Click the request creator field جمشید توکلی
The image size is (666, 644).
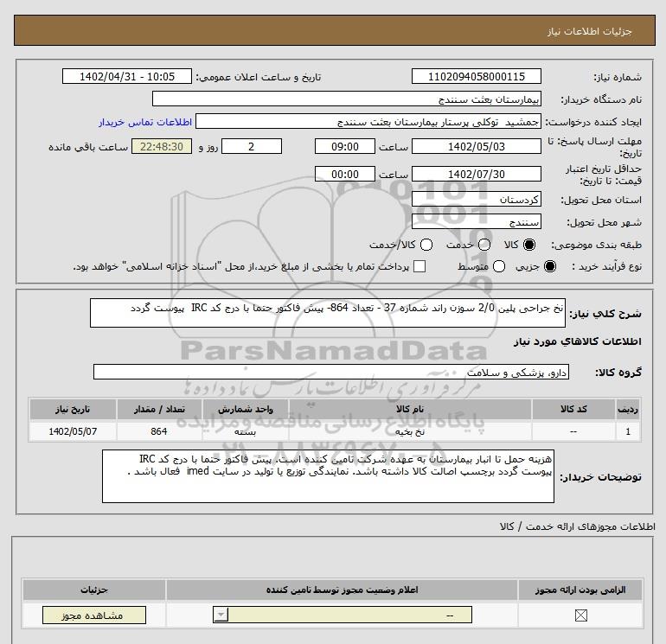tap(368, 121)
